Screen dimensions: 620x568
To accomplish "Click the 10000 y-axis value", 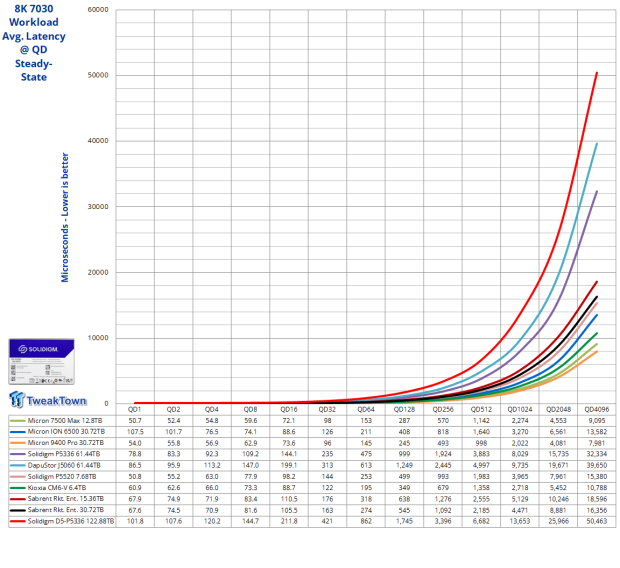I will click(98, 338).
